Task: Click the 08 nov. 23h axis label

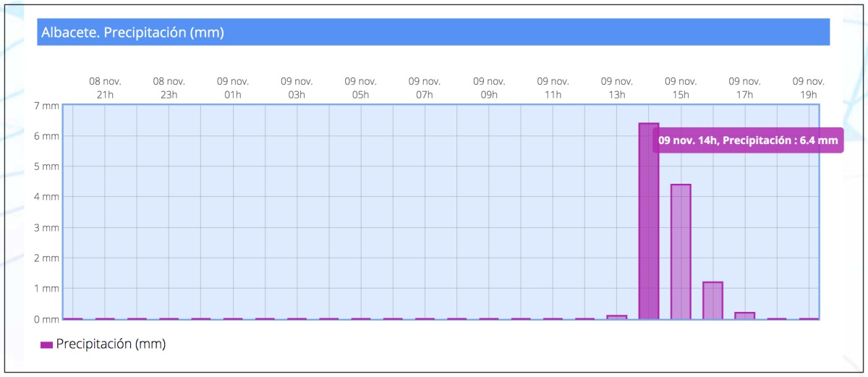Action: coord(169,88)
